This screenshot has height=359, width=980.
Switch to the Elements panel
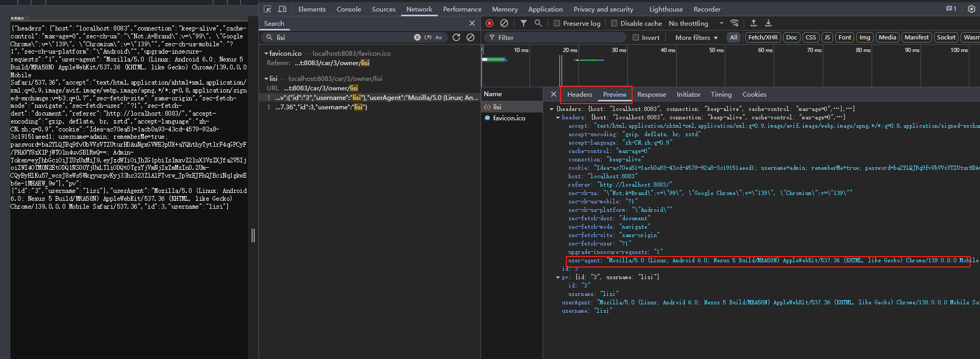312,9
